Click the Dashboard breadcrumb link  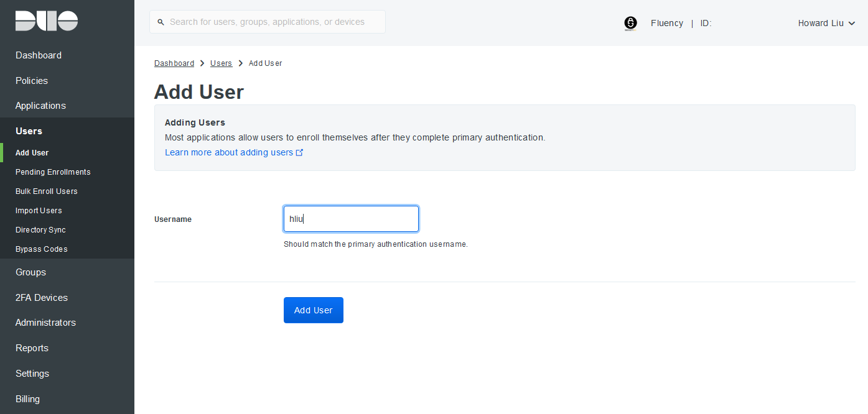pos(174,63)
